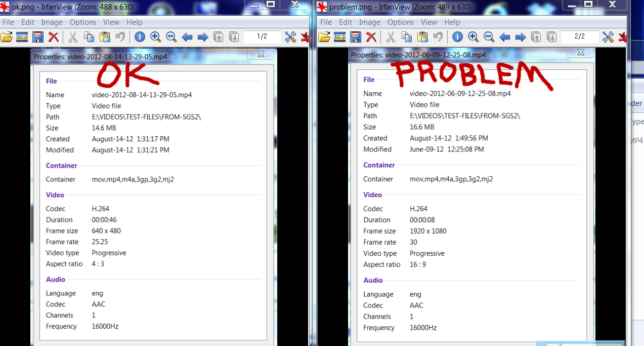The width and height of the screenshot is (644, 346).
Task: Click the Save floppy icon in ok.png window
Action: [38, 37]
